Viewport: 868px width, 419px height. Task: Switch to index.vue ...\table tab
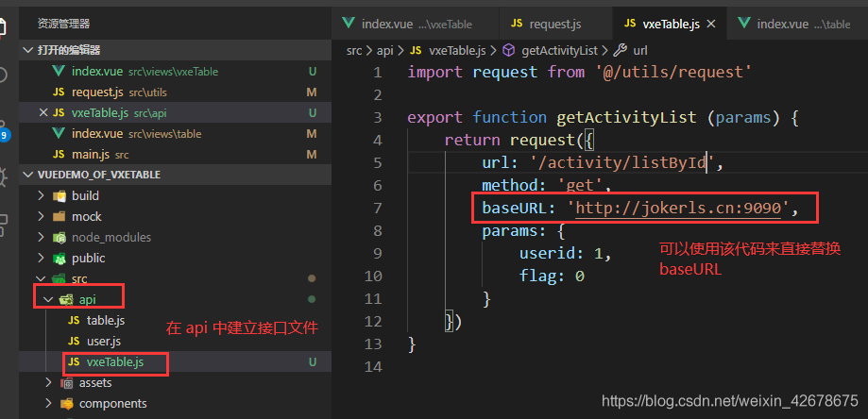click(x=797, y=24)
